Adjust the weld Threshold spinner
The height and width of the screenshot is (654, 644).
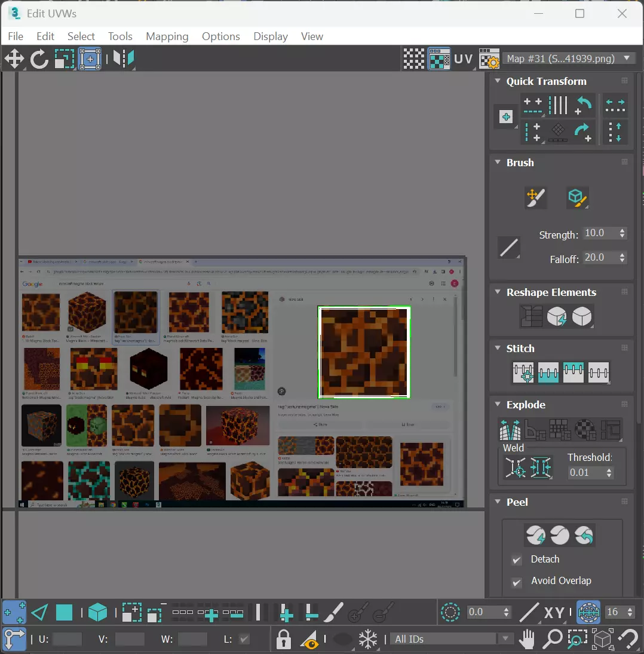[609, 472]
